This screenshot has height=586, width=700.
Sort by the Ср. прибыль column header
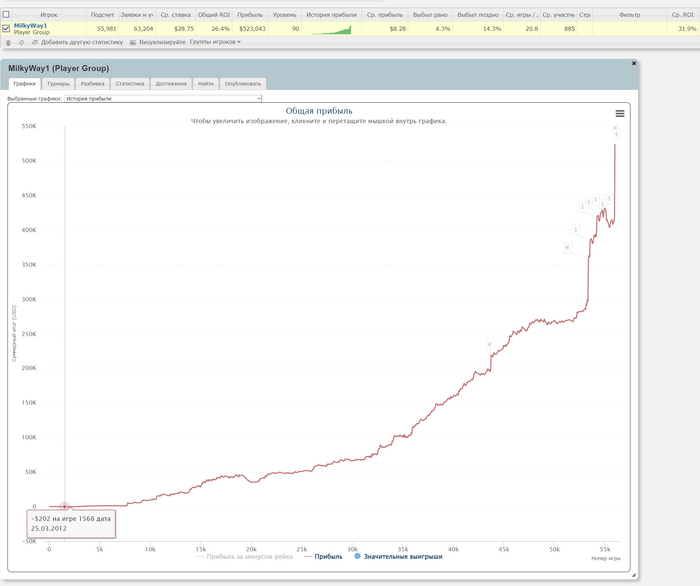(x=384, y=15)
